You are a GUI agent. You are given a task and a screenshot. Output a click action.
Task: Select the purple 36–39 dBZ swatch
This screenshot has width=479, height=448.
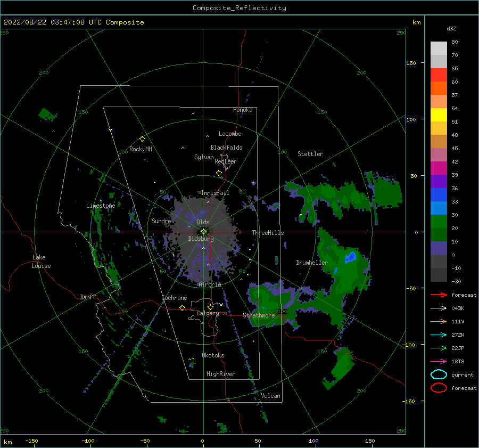tap(439, 182)
